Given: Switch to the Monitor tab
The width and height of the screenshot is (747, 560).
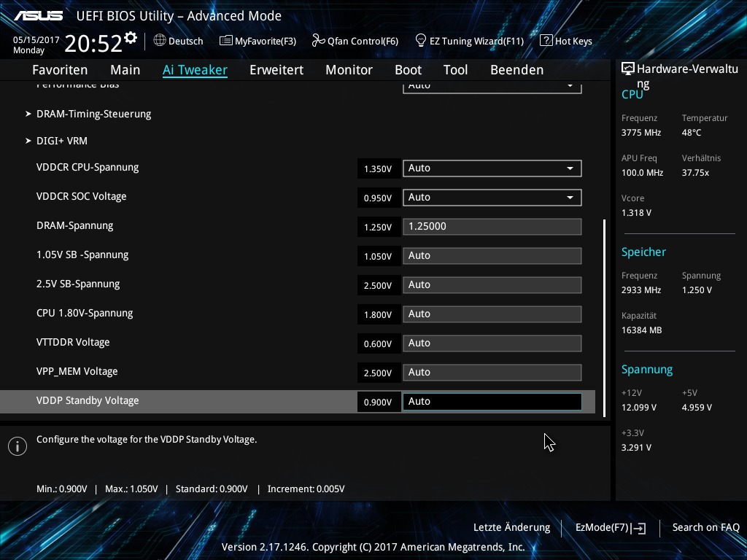Looking at the screenshot, I should (x=349, y=70).
